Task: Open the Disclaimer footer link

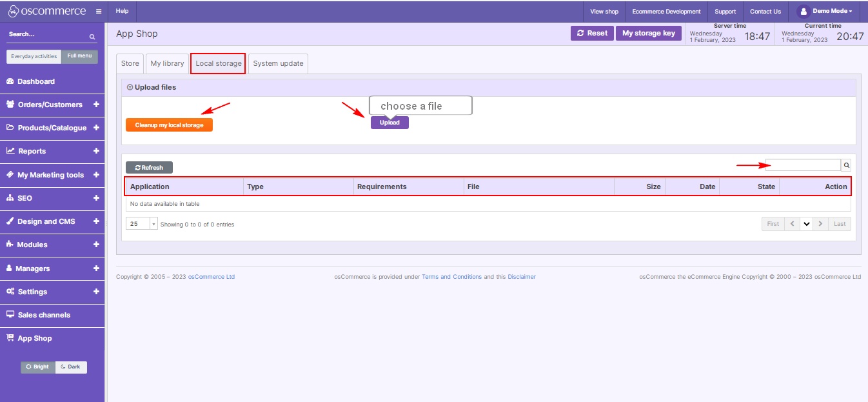Action: 522,277
